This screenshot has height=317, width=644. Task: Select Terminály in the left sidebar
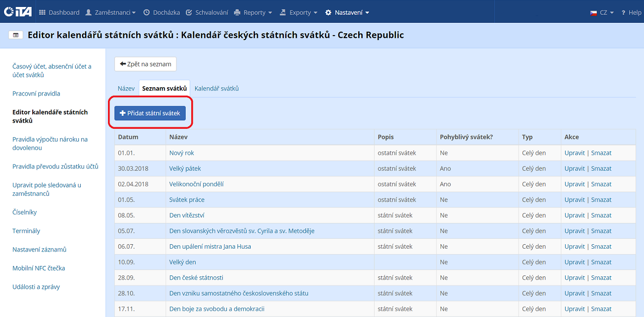pos(26,231)
